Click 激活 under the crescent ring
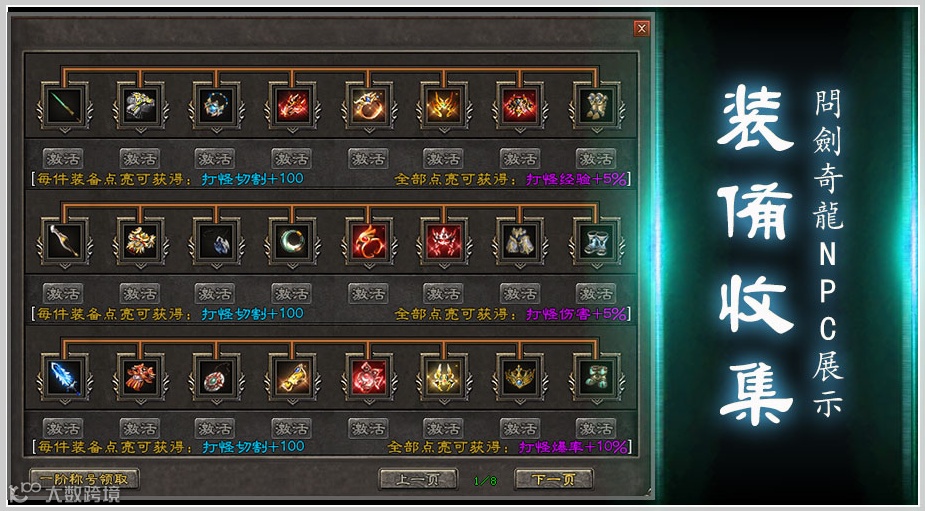 coord(291,294)
